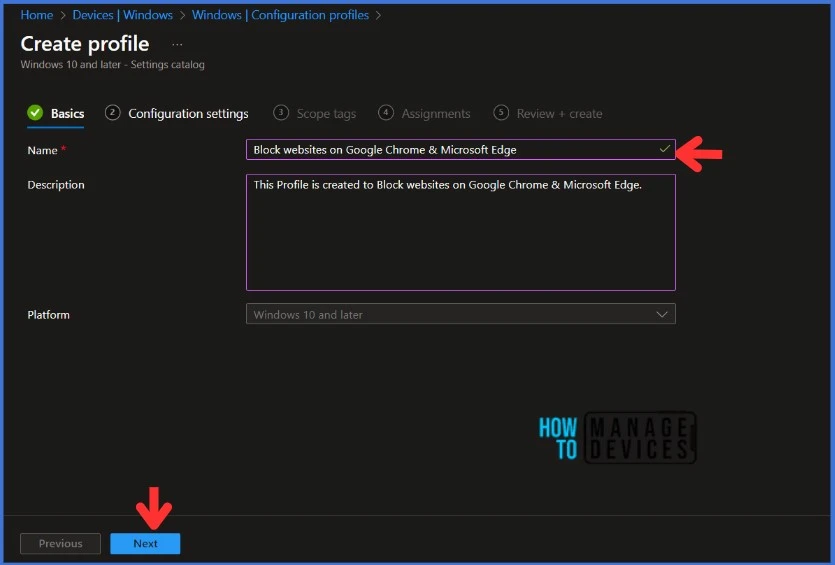Focus the Name input field
This screenshot has width=835, height=565.
coord(461,150)
